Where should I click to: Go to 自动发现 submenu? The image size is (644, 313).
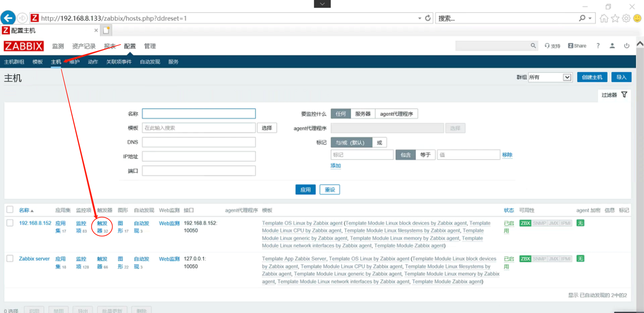coord(150,62)
